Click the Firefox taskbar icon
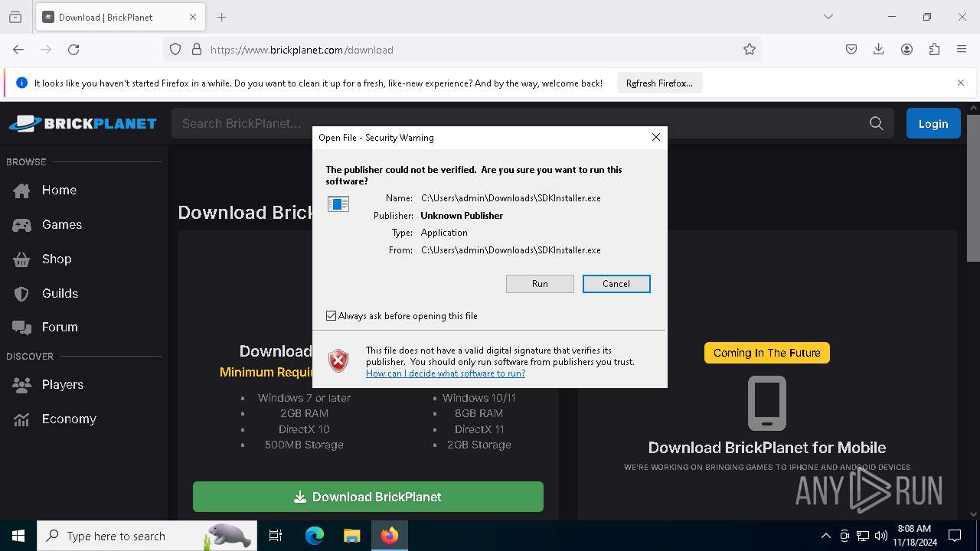The image size is (980, 551). coord(390,536)
